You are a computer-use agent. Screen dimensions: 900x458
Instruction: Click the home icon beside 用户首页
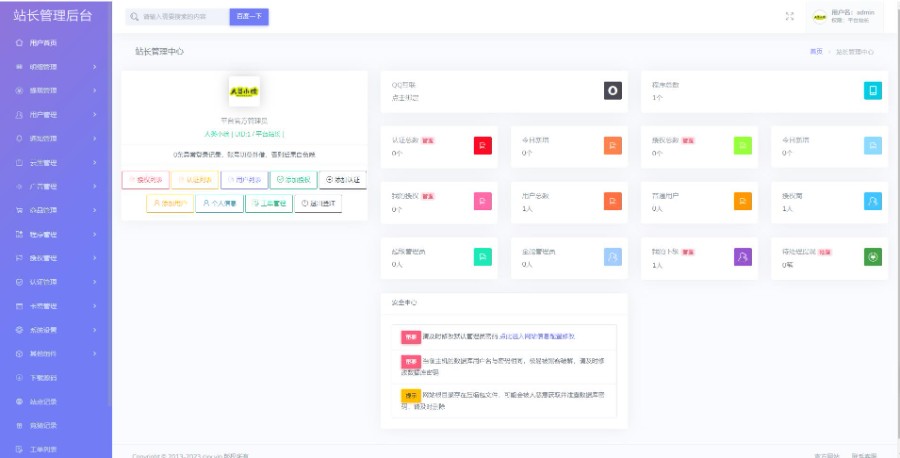[x=19, y=43]
